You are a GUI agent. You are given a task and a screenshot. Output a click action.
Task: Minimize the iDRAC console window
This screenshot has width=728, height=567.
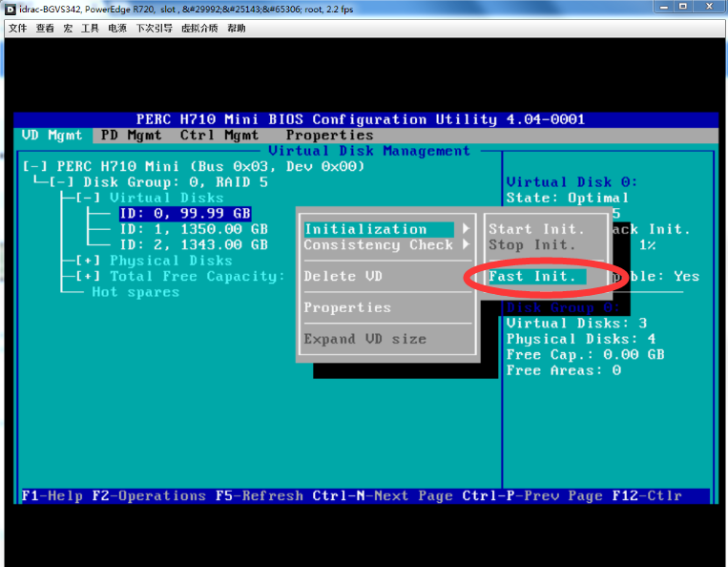[664, 7]
